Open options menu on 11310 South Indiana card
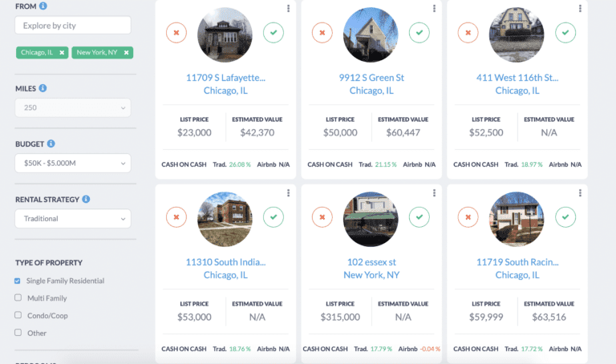Screen dimensions: 616x364 point(288,193)
